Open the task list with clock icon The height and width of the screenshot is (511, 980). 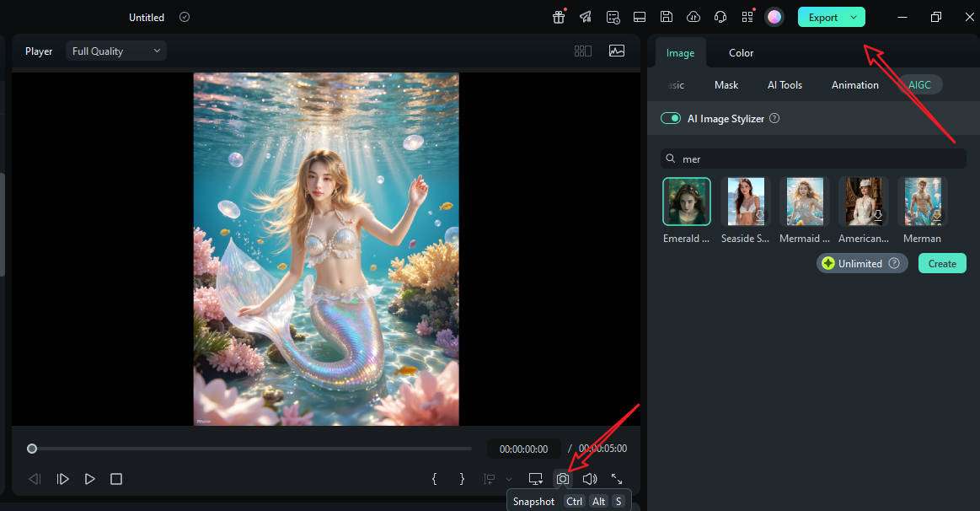(613, 18)
